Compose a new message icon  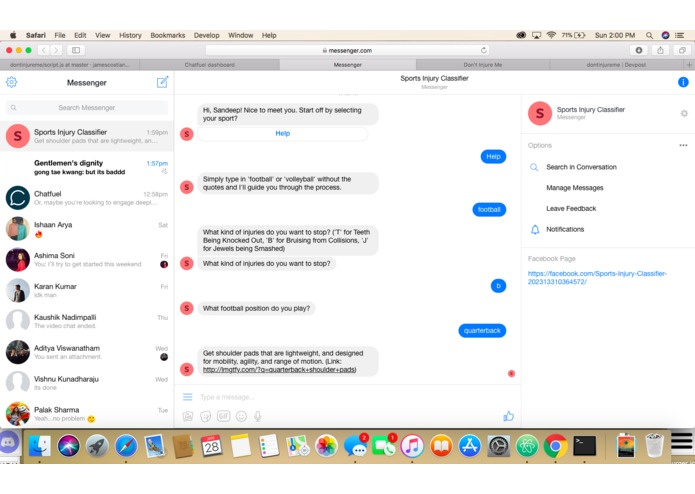[162, 82]
